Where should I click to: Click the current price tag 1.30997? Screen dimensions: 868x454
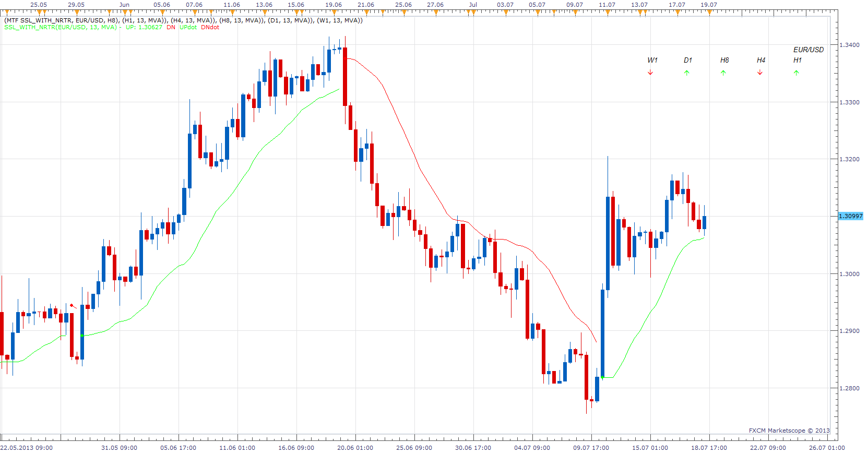tap(851, 216)
